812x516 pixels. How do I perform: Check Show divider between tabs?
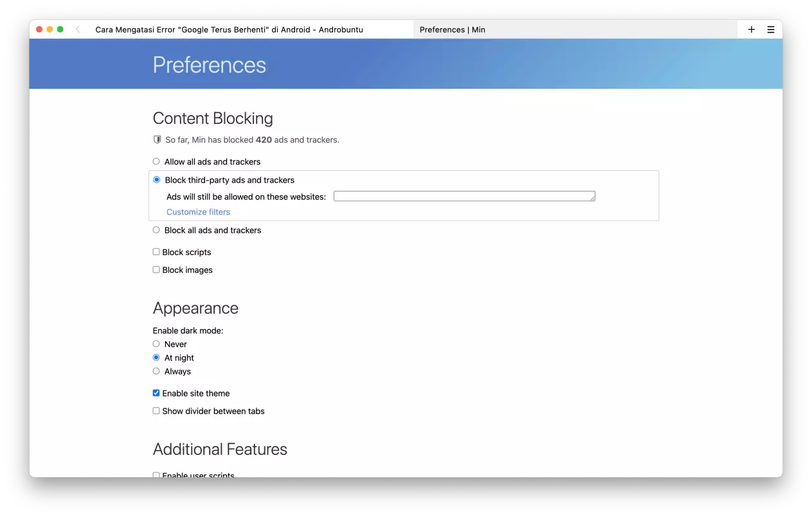click(156, 411)
